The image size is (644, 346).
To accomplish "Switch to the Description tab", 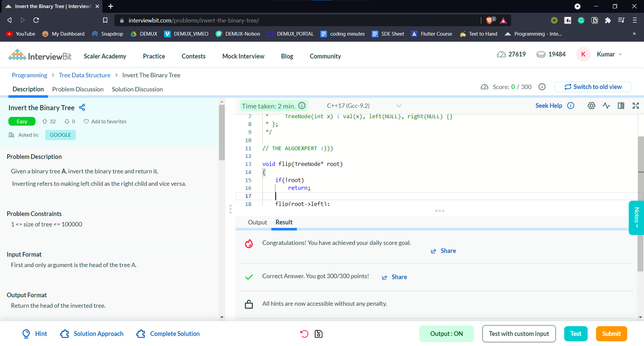I will click(x=28, y=89).
